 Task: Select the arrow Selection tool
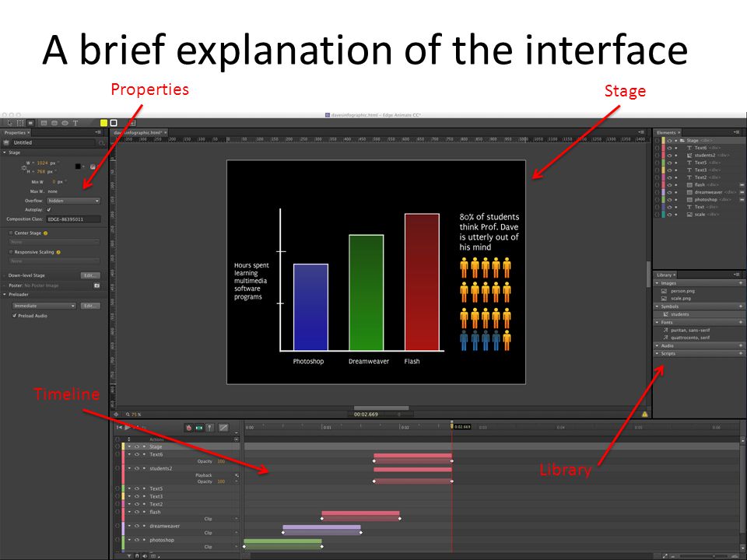click(x=10, y=123)
